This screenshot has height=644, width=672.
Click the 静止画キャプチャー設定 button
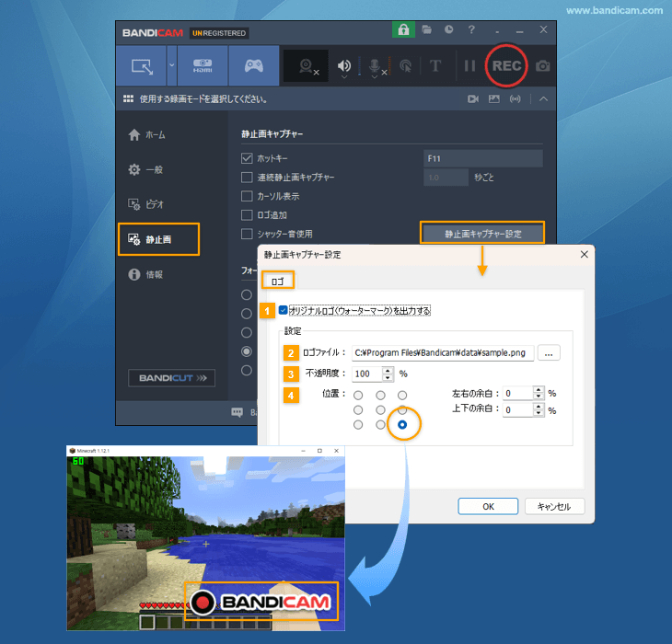482,234
